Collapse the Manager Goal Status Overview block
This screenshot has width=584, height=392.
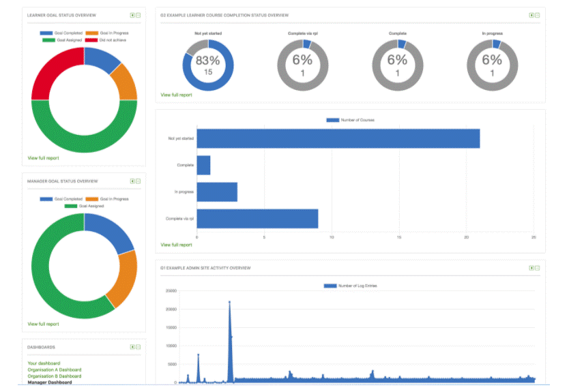(x=138, y=181)
